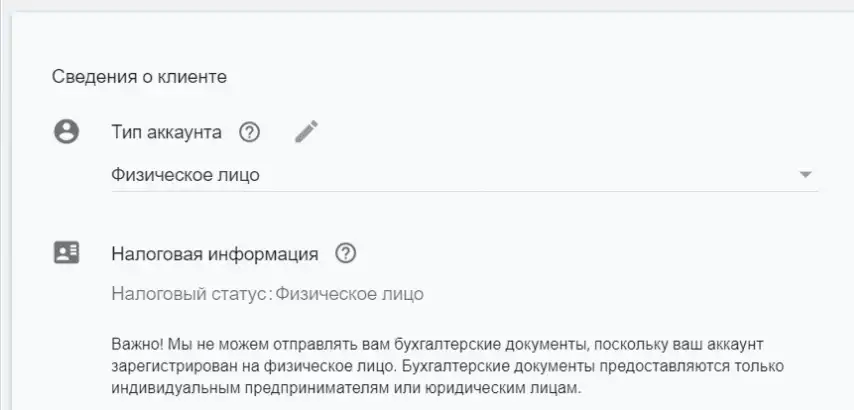Click the line starting with зарегистрирован
854x410 pixels.
[448, 366]
